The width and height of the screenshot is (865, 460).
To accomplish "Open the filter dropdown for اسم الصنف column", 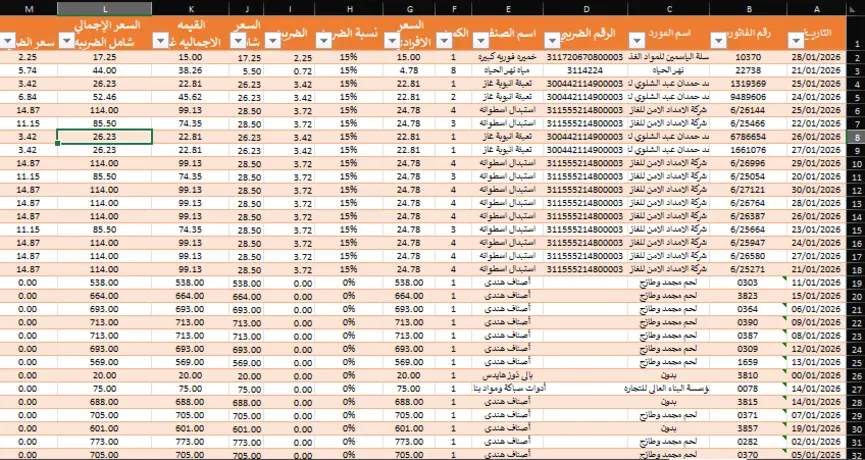I will pyautogui.click(x=480, y=41).
